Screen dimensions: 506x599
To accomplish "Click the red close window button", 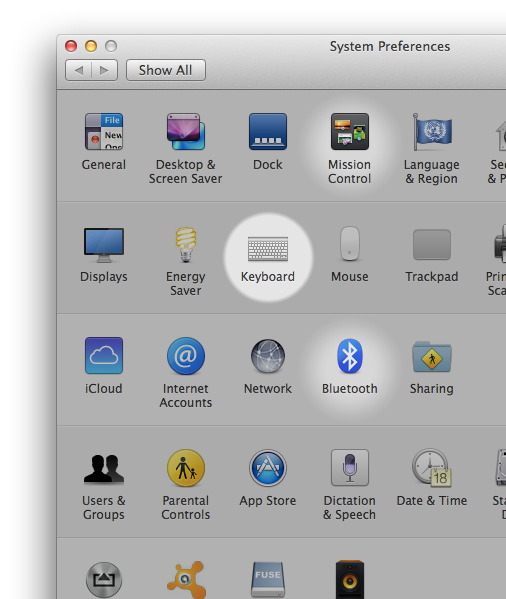I will pyautogui.click(x=71, y=46).
